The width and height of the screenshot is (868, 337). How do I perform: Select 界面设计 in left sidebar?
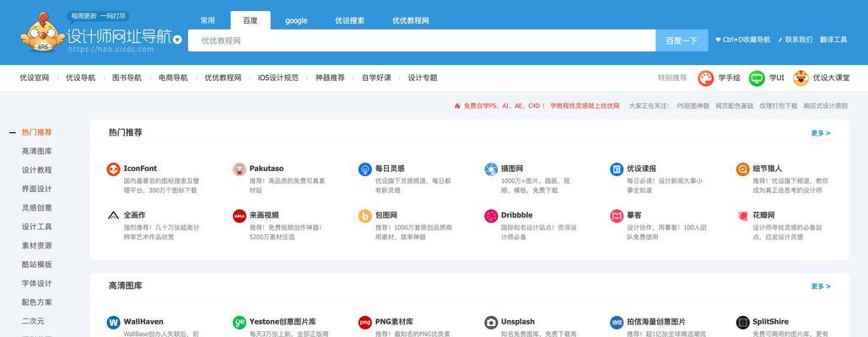[x=36, y=189]
